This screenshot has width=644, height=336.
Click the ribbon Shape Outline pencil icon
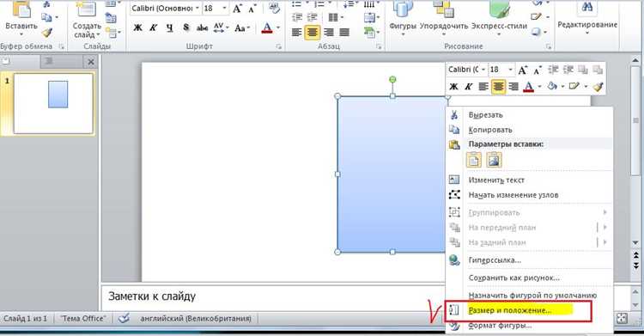(x=537, y=17)
